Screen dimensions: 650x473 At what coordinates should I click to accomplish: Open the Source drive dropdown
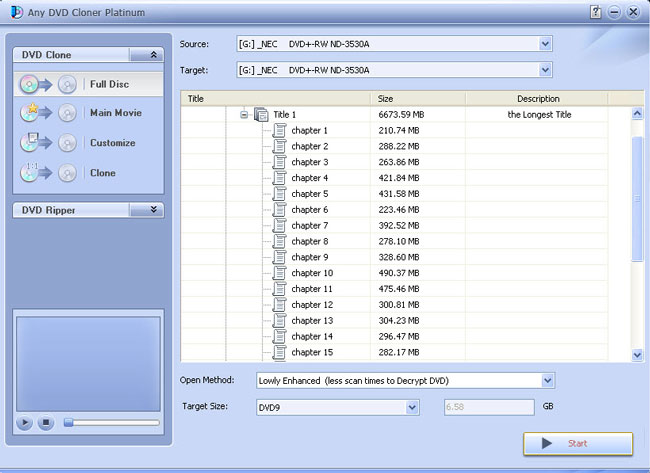pos(545,44)
